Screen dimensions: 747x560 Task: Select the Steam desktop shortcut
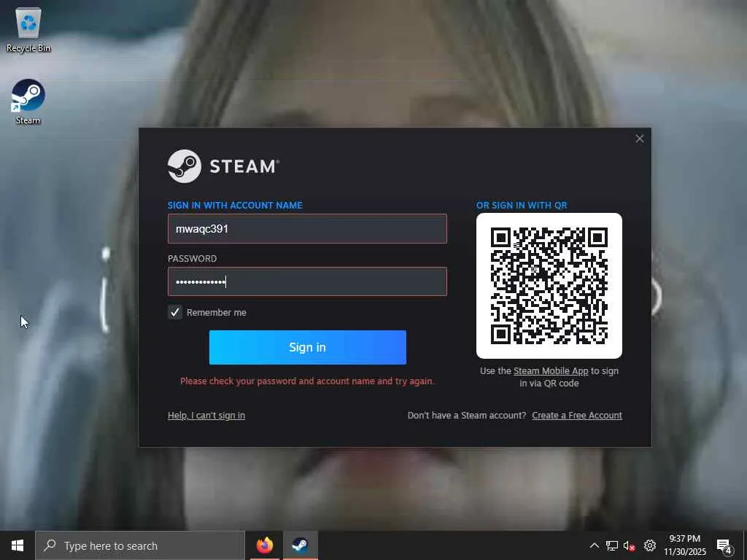[28, 102]
